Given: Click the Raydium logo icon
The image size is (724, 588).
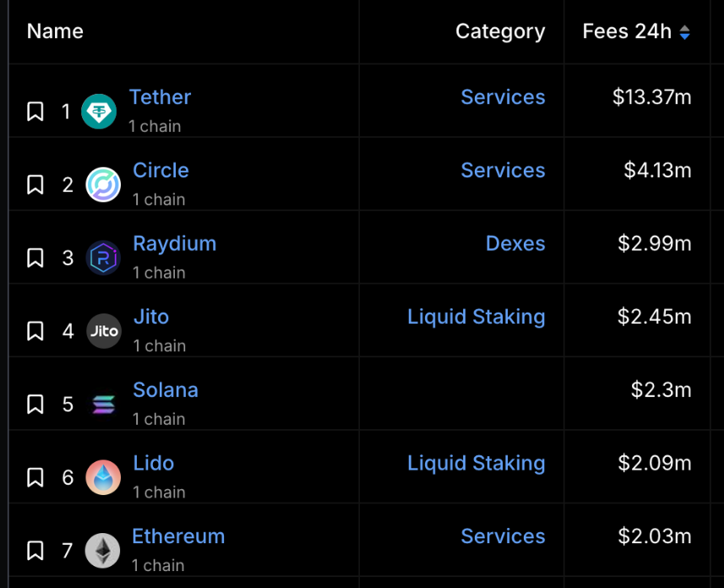Looking at the screenshot, I should [x=103, y=258].
